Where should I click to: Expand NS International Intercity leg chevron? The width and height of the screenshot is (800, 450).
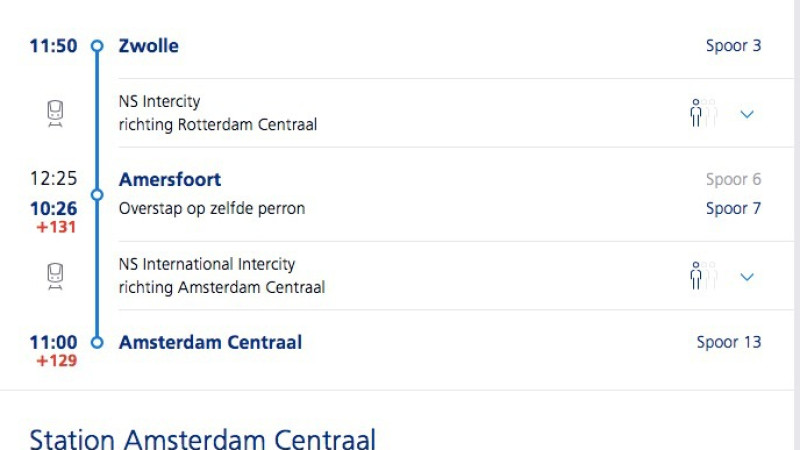pyautogui.click(x=746, y=277)
